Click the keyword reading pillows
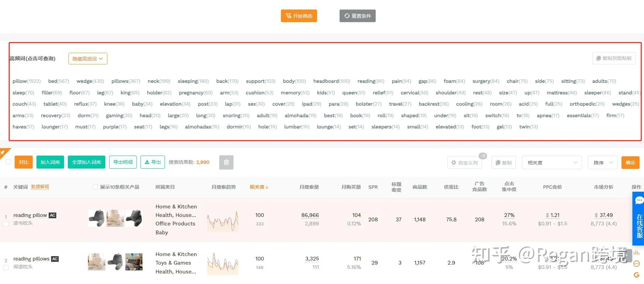The image size is (644, 284). point(31,259)
